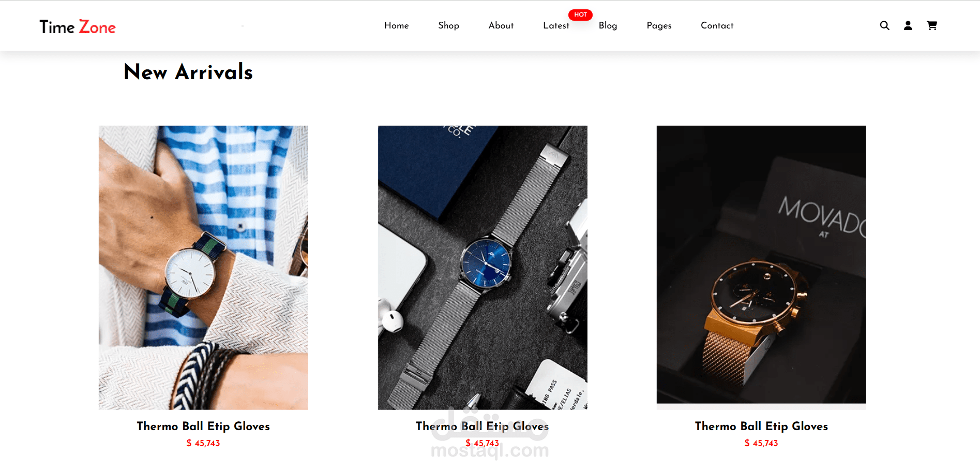The image size is (980, 470).
Task: Open the Shop menu item
Action: coord(448,25)
